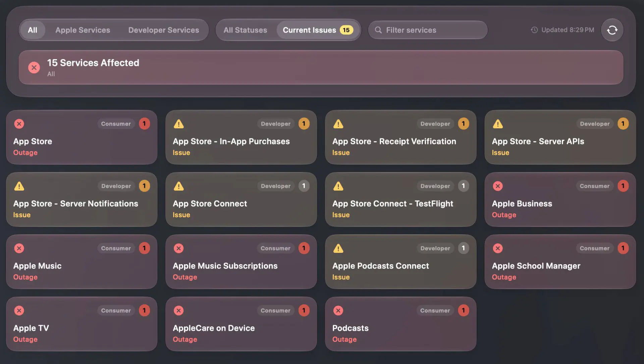Expand App Store - Server Notifications card
The height and width of the screenshot is (364, 644).
pyautogui.click(x=82, y=199)
